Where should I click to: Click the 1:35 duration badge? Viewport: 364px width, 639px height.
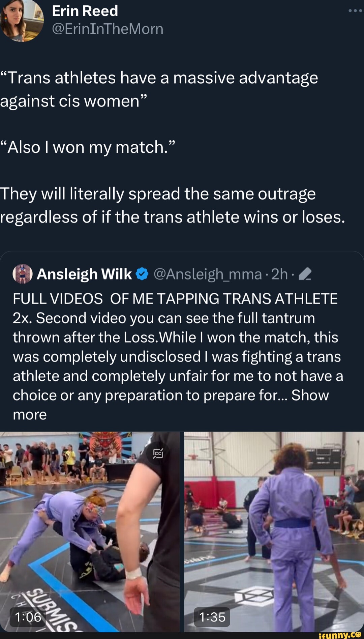tap(212, 617)
